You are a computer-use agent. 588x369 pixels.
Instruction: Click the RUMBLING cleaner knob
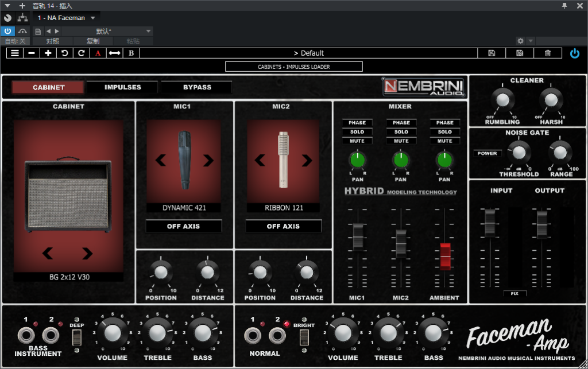[502, 100]
